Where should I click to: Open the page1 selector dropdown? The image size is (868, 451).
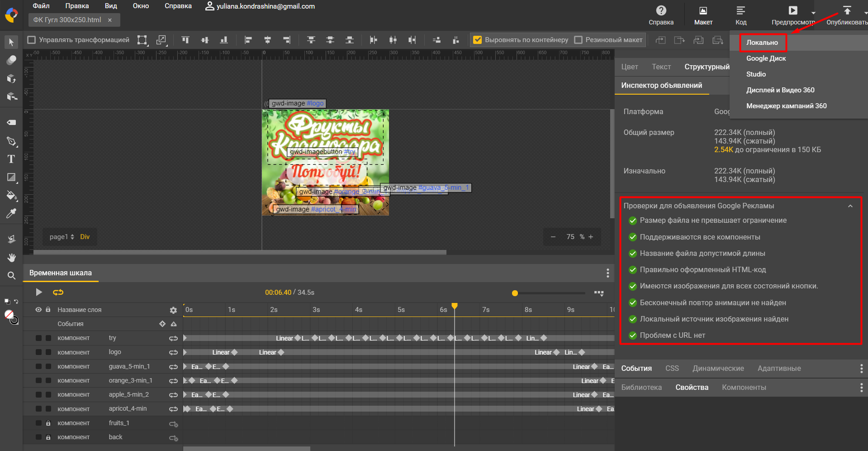pos(62,237)
